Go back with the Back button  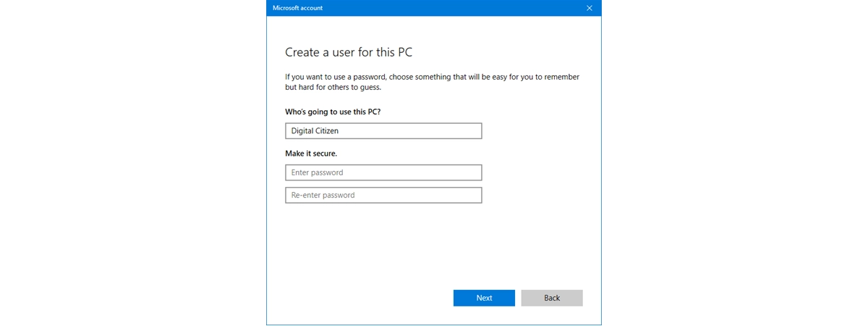point(552,298)
